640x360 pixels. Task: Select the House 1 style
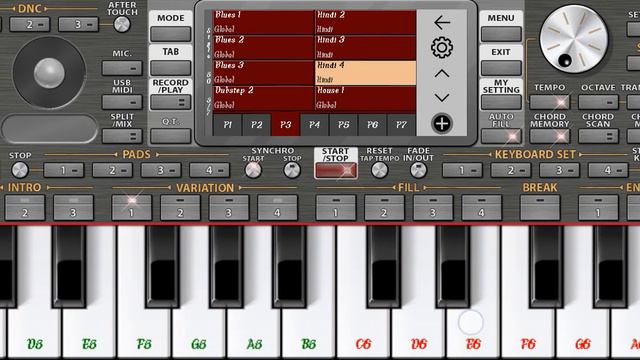point(365,98)
